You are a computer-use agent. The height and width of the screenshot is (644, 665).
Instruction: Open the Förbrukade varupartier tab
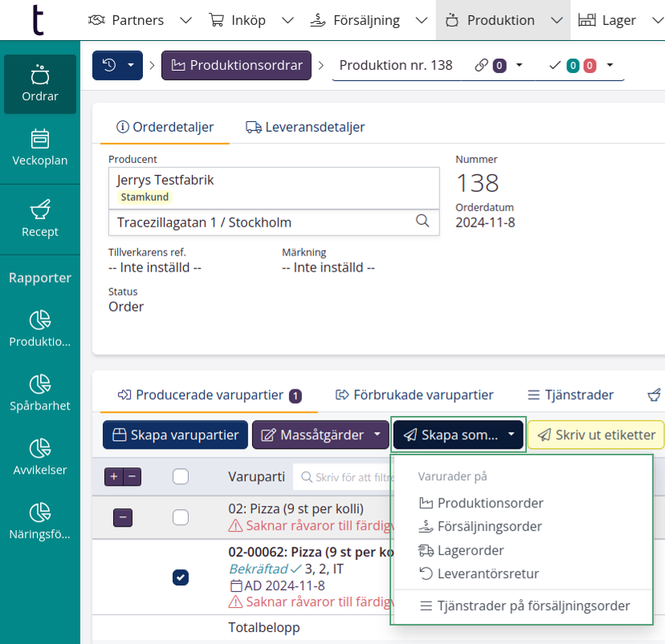(x=414, y=395)
